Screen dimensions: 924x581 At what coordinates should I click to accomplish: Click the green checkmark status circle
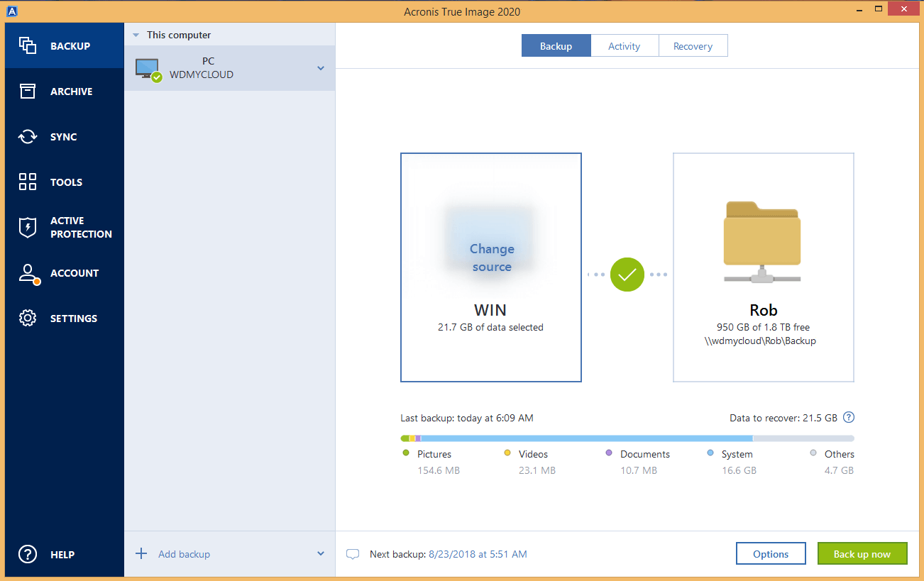[627, 275]
